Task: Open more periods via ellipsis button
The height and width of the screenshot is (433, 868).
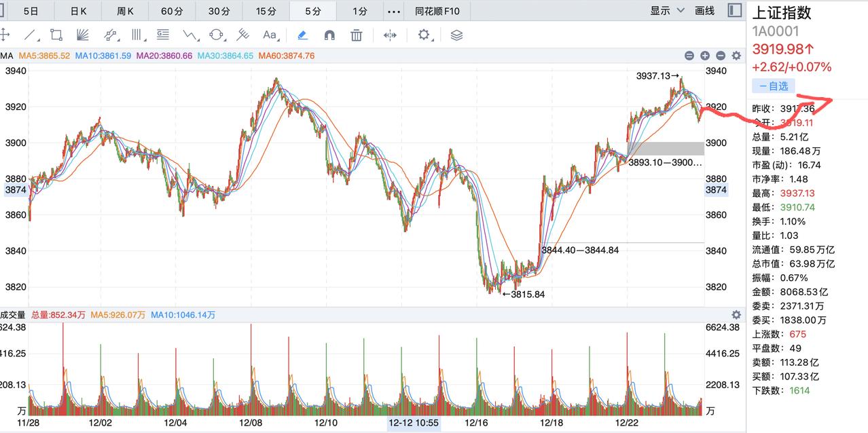Action: 393,11
